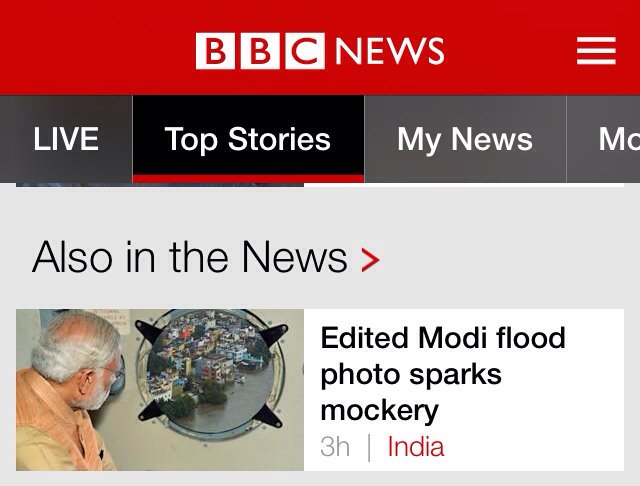Click the first B block in logo
Viewport: 640px width, 486px height.
pyautogui.click(x=213, y=50)
